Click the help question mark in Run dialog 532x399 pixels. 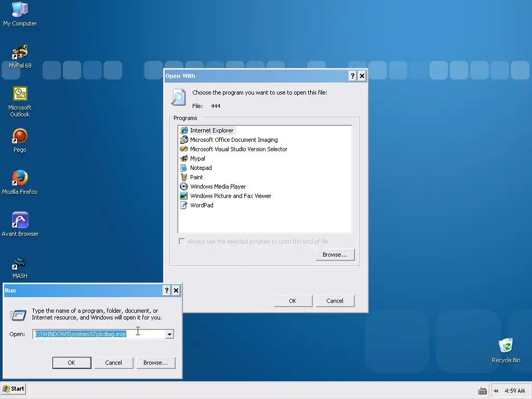click(x=167, y=290)
